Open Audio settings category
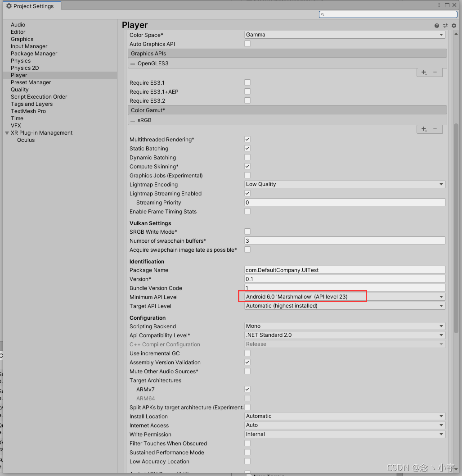Screen dimensions: 462x476 point(18,25)
